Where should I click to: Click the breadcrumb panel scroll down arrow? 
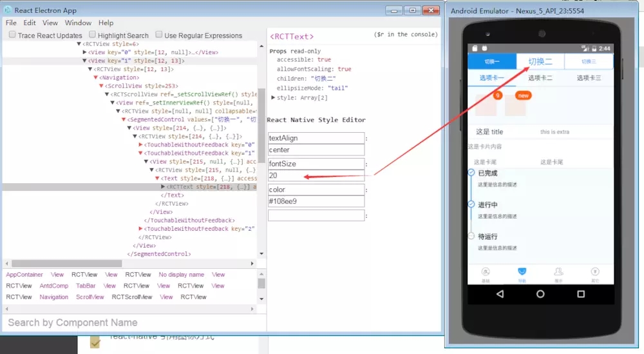pyautogui.click(x=261, y=299)
